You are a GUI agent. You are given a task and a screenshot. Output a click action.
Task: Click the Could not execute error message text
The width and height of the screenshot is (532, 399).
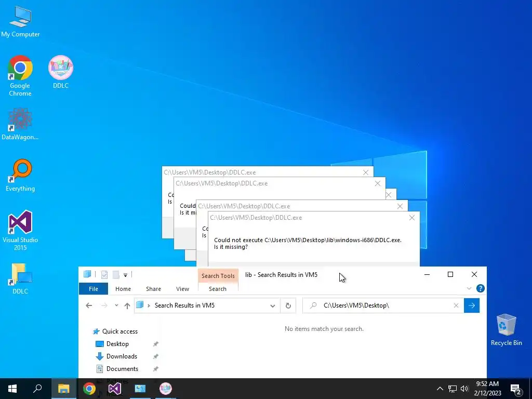coord(308,243)
